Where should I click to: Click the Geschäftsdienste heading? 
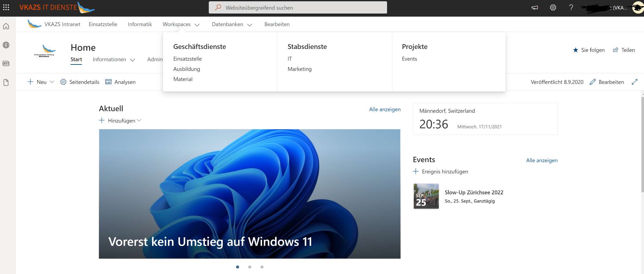(200, 46)
